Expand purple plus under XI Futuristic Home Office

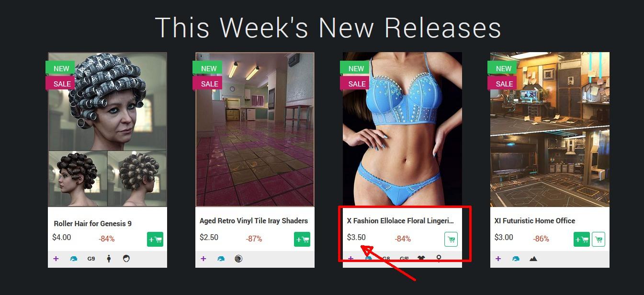coord(498,259)
